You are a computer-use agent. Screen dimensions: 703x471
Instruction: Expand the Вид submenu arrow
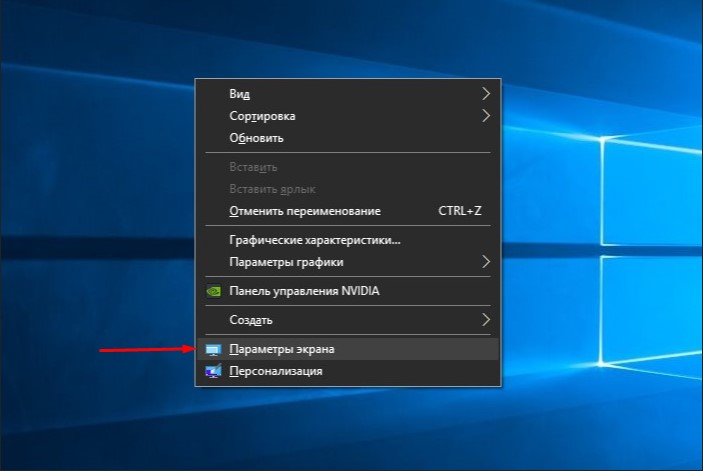click(x=486, y=94)
